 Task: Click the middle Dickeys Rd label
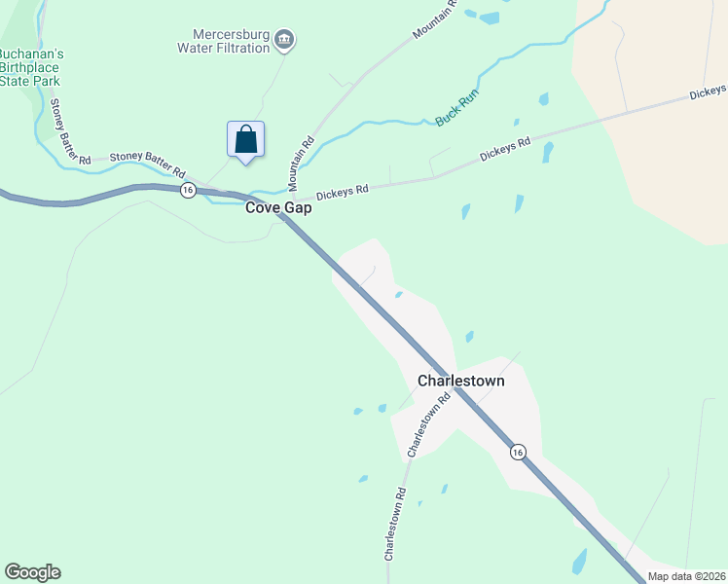click(x=505, y=149)
